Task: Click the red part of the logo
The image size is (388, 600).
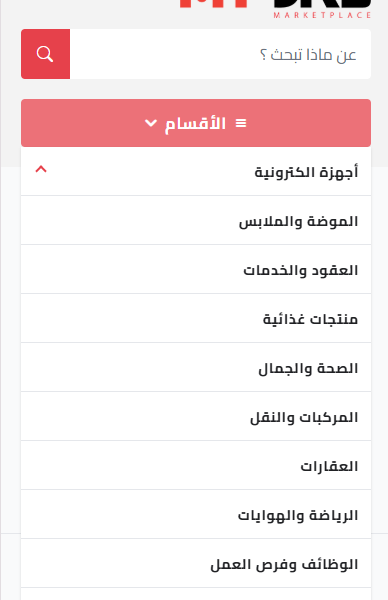Action: tap(214, 3)
